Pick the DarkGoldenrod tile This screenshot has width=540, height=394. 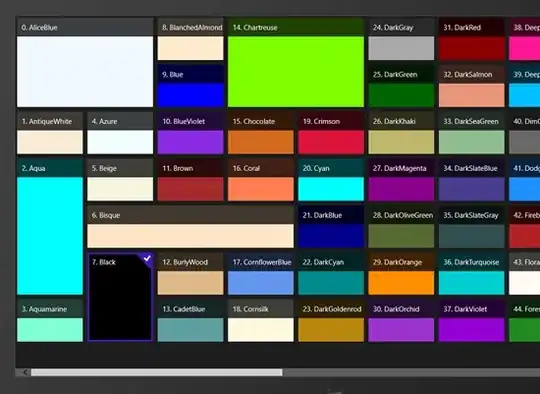(331, 321)
